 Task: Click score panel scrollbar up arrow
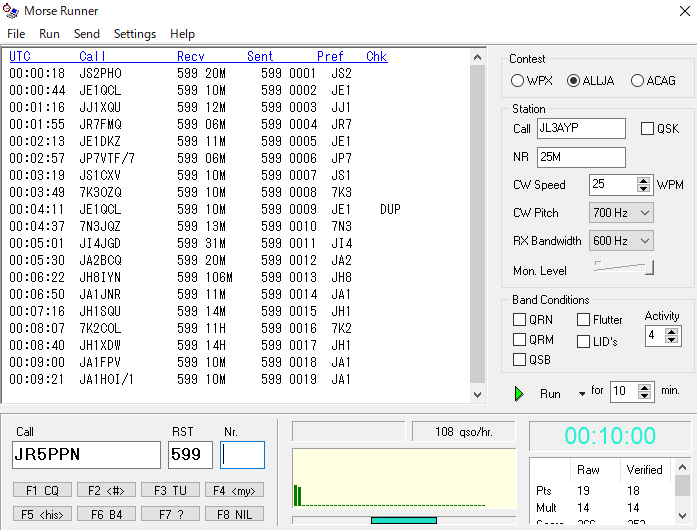pyautogui.click(x=682, y=467)
